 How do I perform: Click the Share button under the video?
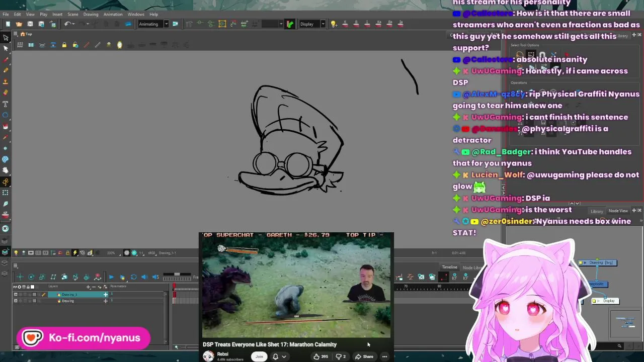(364, 356)
